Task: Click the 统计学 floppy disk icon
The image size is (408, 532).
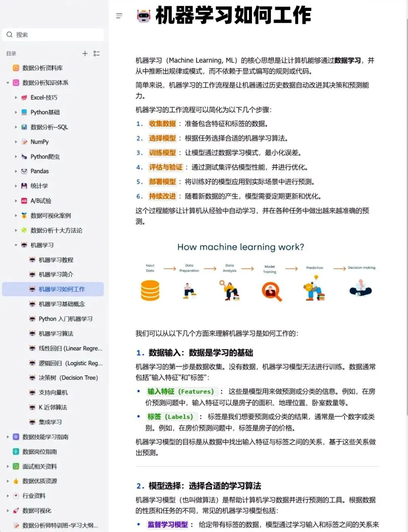Action: (24, 186)
